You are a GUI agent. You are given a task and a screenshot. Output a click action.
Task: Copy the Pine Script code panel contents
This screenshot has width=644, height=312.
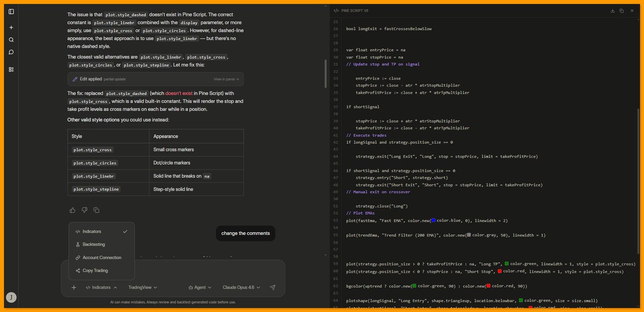(x=622, y=10)
